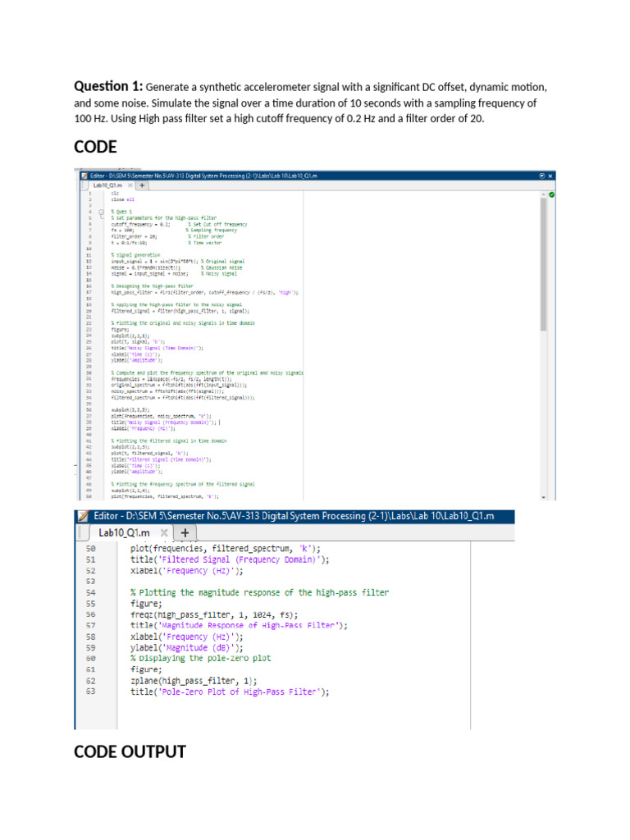Click 'cutoff_frequency = 0.2;' line in upper editor

(140, 225)
